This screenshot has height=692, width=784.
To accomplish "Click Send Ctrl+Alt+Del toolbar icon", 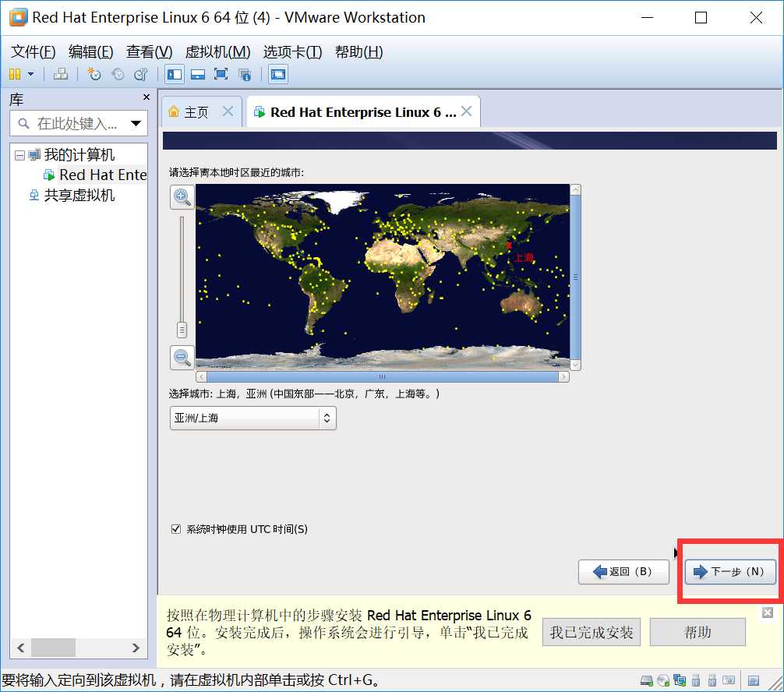I will (x=61, y=75).
